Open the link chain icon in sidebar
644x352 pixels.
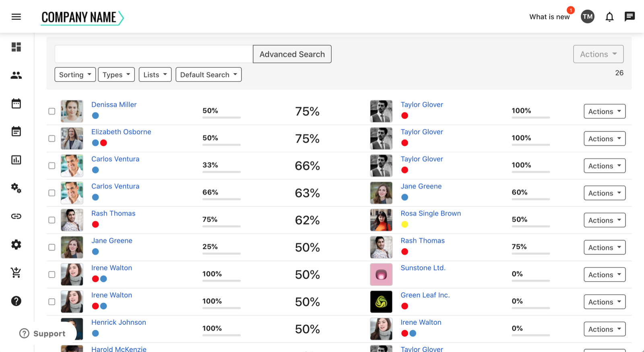[x=16, y=216]
